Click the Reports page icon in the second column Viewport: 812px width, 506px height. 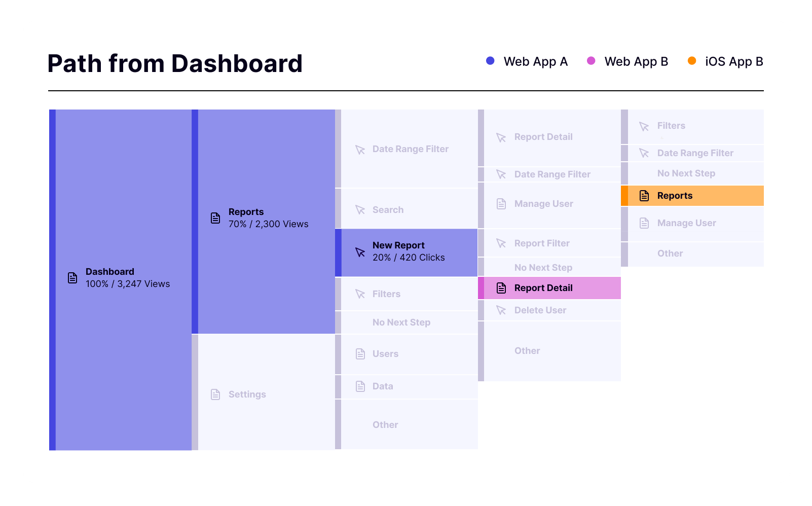point(215,218)
